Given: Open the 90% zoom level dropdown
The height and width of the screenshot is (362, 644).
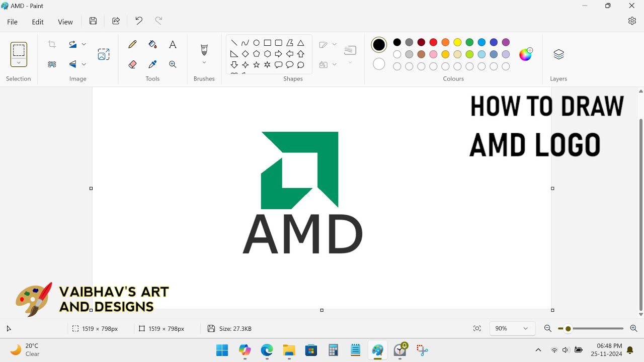Looking at the screenshot, I should click(x=512, y=328).
